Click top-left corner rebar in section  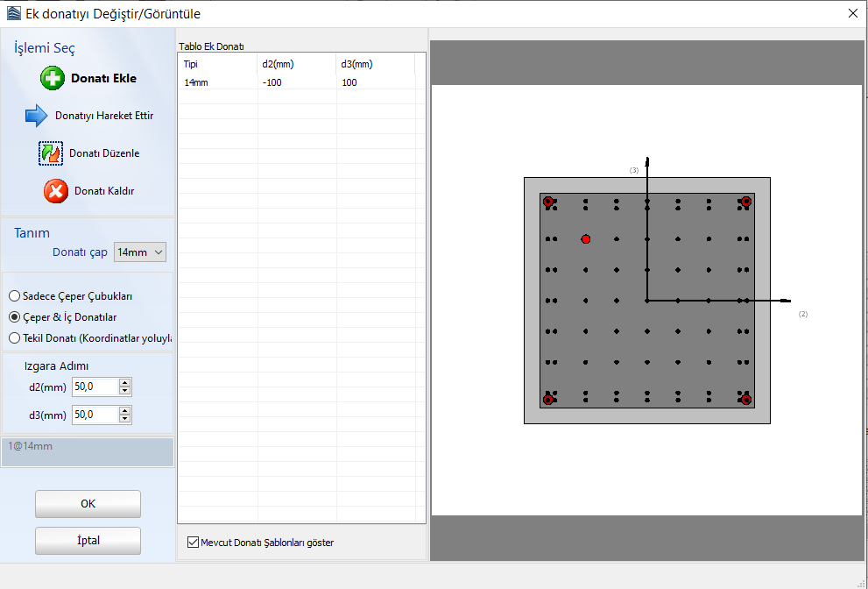[548, 202]
